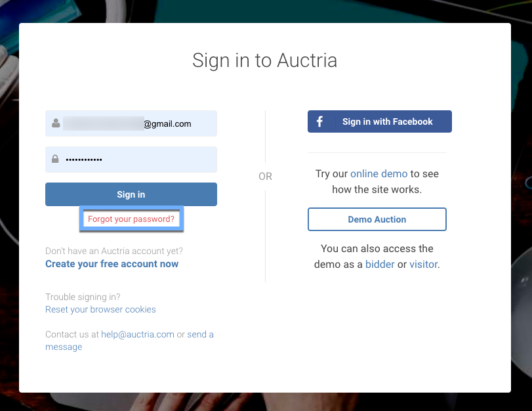Click the help@auctria.com email link
The width and height of the screenshot is (532, 411).
138,334
